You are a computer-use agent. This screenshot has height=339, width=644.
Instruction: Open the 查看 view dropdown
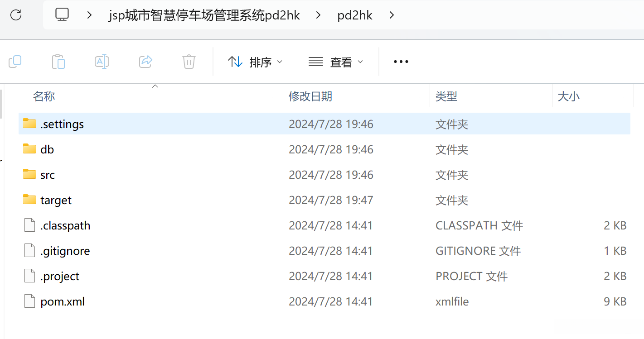coord(336,62)
